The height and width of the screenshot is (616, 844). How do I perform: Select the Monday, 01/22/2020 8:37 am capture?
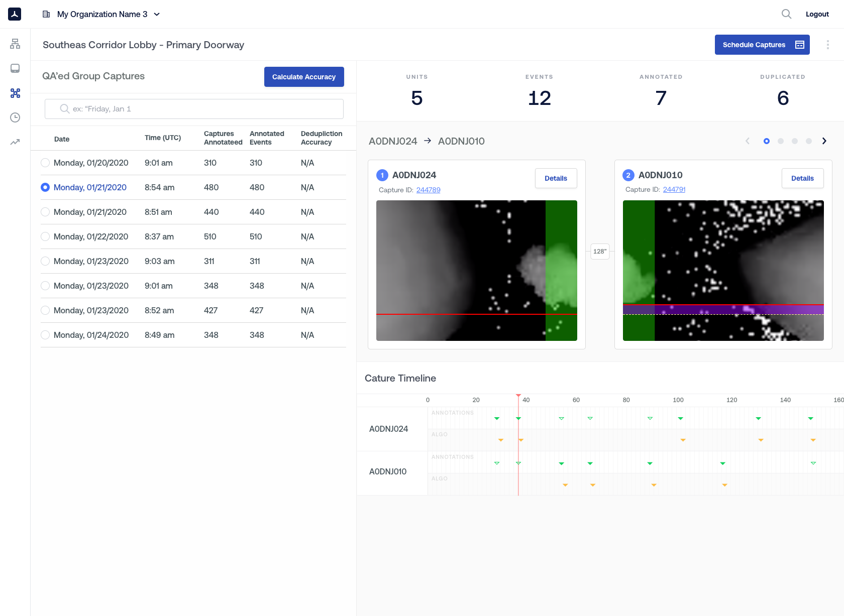point(45,236)
